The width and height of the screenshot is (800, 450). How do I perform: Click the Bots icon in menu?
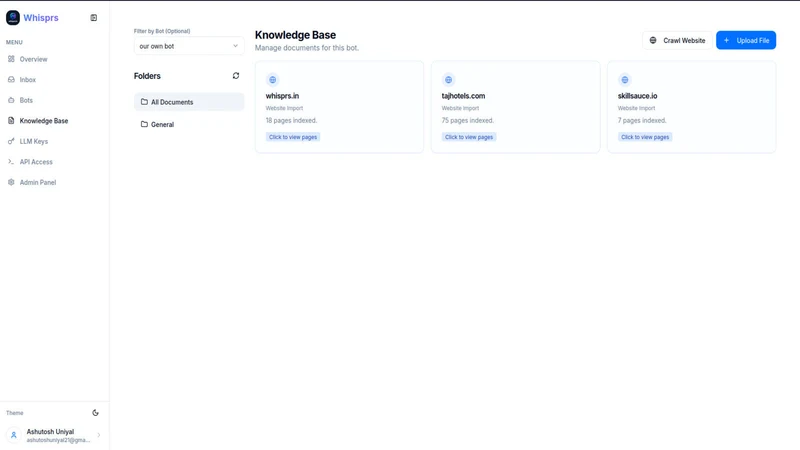(x=11, y=100)
